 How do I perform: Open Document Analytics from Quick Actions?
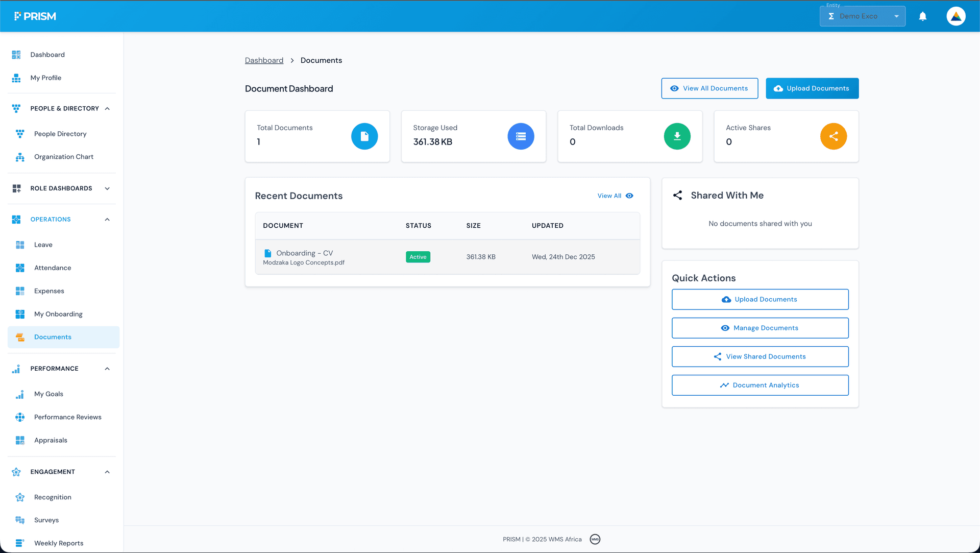tap(760, 385)
